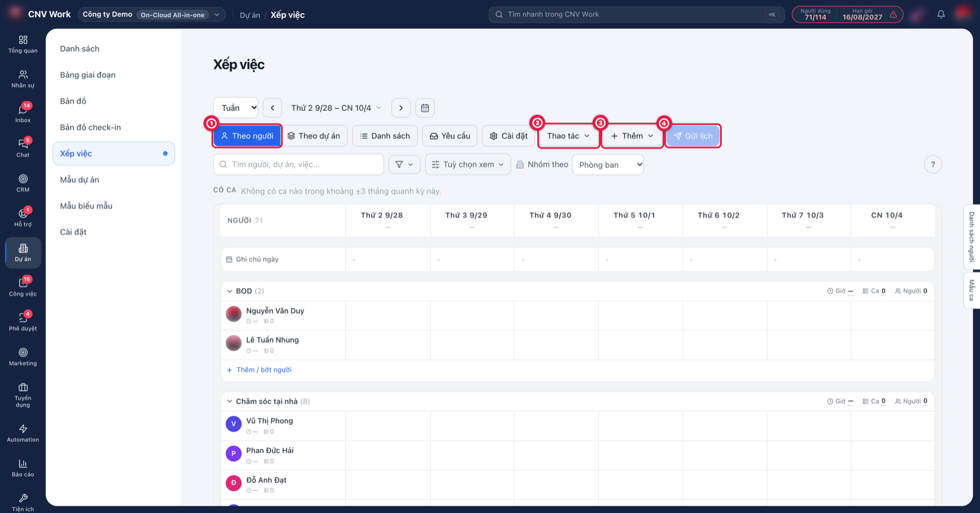Click the Gửi lịch button
This screenshot has width=980, height=513.
[693, 136]
